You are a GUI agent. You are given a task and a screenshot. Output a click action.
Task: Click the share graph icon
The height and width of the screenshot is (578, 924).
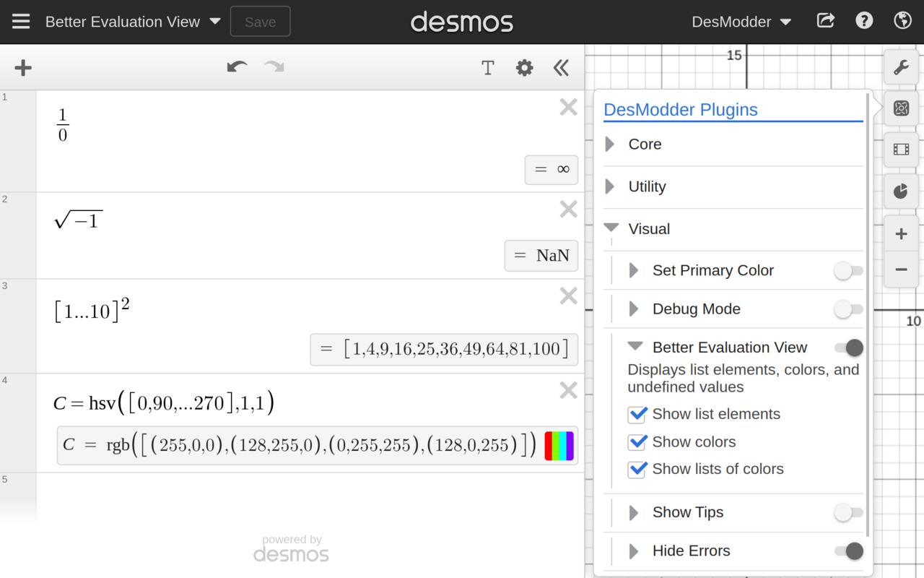(825, 21)
